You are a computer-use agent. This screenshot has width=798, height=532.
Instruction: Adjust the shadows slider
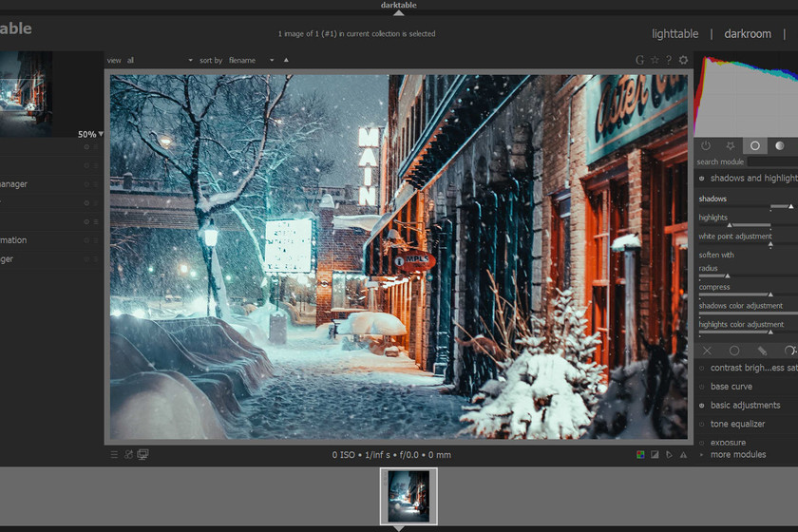(747, 206)
